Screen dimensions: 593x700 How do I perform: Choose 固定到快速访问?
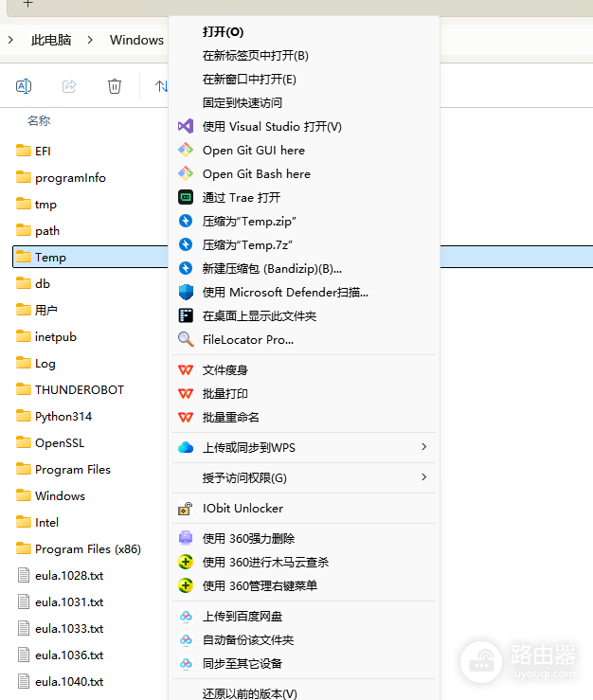click(242, 102)
